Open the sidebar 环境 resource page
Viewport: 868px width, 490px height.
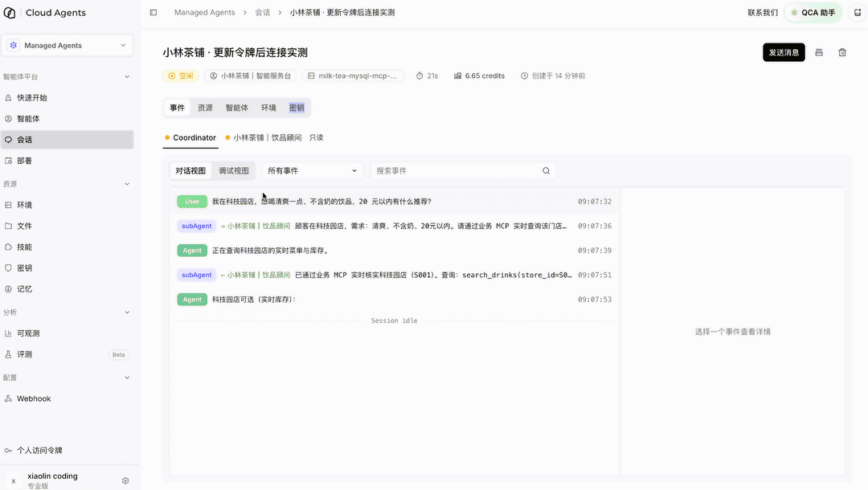(67, 205)
